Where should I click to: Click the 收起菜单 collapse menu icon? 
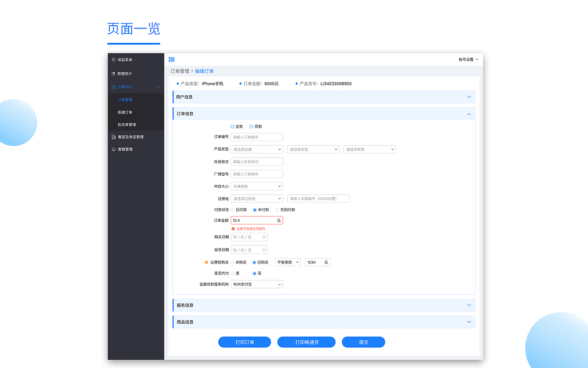pyautogui.click(x=113, y=60)
